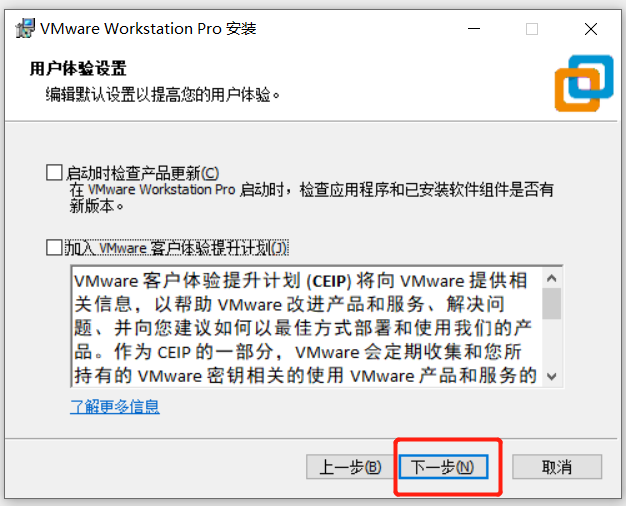Click the empty scrollbar track below the thumb
The width and height of the screenshot is (626, 506).
pos(552,343)
